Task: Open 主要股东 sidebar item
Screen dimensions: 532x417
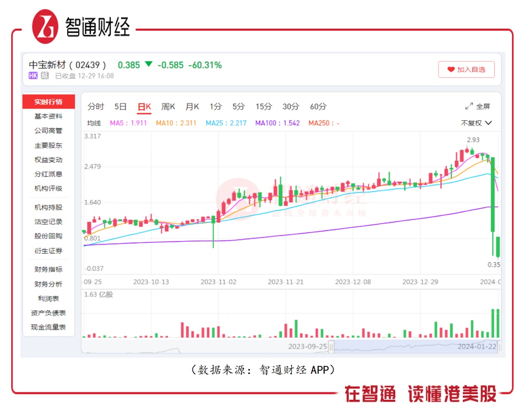Action: [x=49, y=146]
